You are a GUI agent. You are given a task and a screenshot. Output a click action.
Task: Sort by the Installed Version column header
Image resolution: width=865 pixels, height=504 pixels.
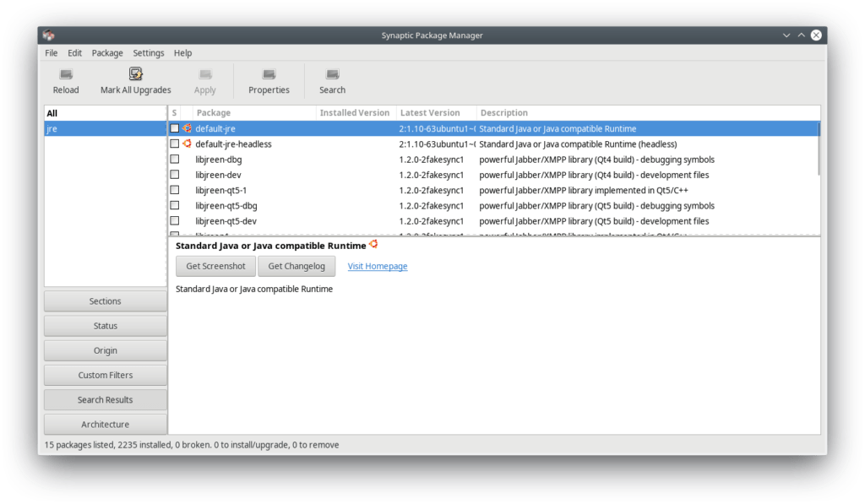click(355, 113)
